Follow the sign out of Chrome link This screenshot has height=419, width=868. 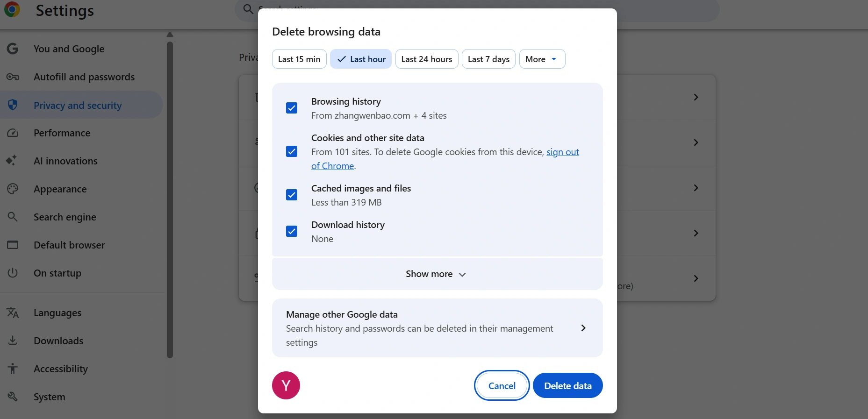point(563,152)
